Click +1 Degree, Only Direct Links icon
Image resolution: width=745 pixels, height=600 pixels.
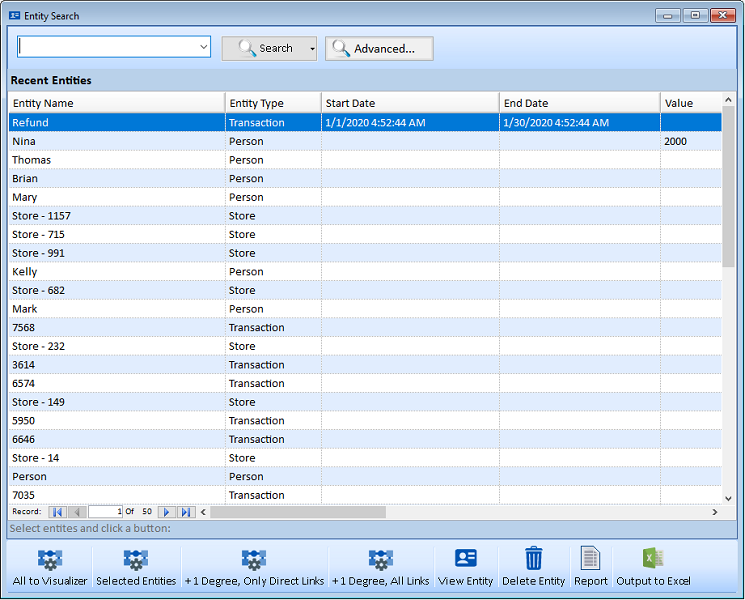coord(254,560)
